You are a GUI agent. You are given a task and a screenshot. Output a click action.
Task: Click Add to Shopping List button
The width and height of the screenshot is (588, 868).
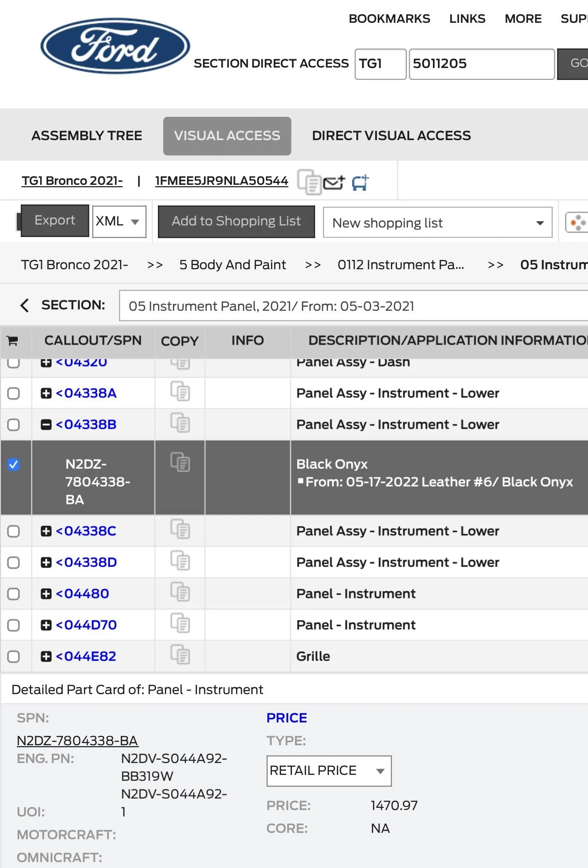click(236, 222)
